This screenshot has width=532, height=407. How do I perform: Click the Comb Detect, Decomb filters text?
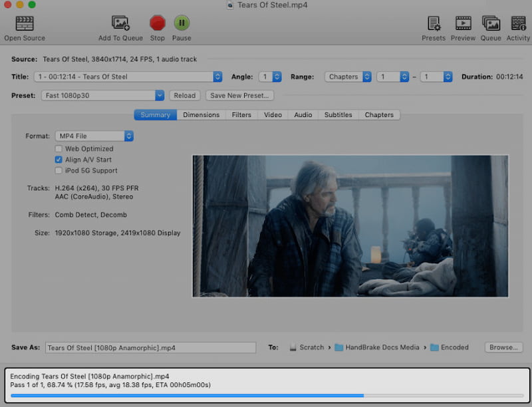pos(91,215)
